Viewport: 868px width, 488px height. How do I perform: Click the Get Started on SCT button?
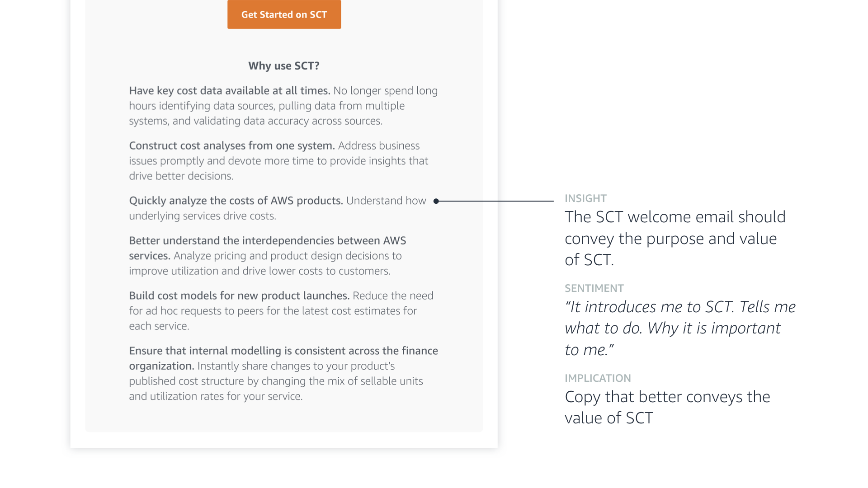(284, 14)
